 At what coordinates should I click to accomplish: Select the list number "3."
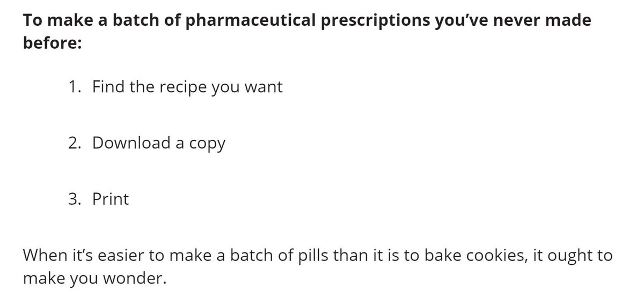(x=75, y=199)
